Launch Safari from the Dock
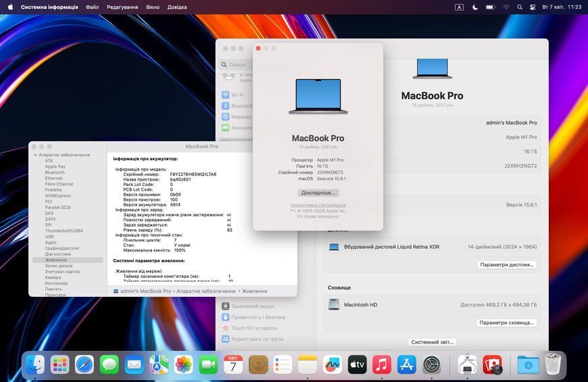Screen dimensions: 588x382 84,364
